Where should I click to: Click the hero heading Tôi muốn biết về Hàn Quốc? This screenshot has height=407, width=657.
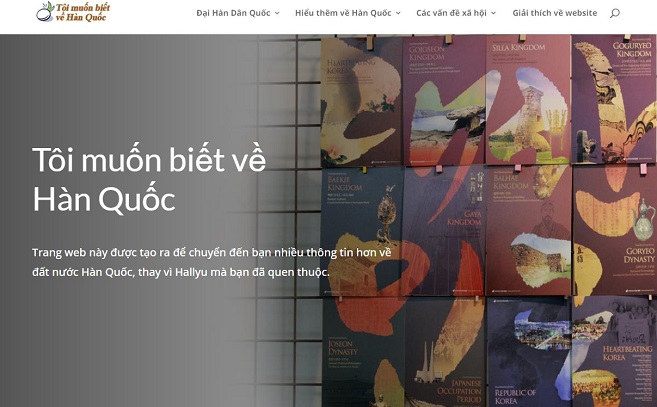click(149, 179)
